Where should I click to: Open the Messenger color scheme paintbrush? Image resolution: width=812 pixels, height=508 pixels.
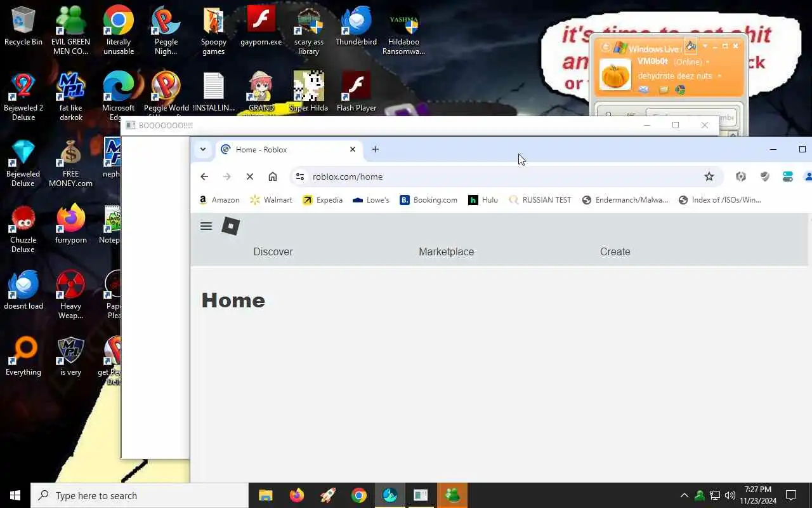point(691,45)
